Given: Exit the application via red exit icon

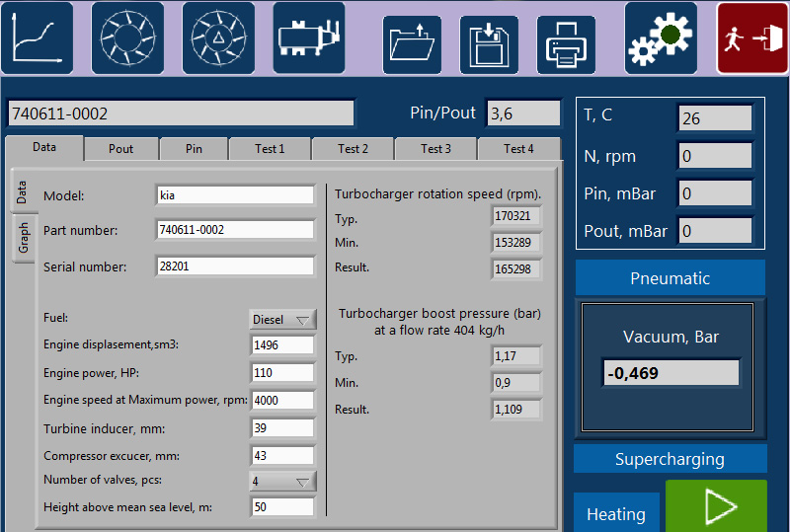Looking at the screenshot, I should [x=752, y=38].
